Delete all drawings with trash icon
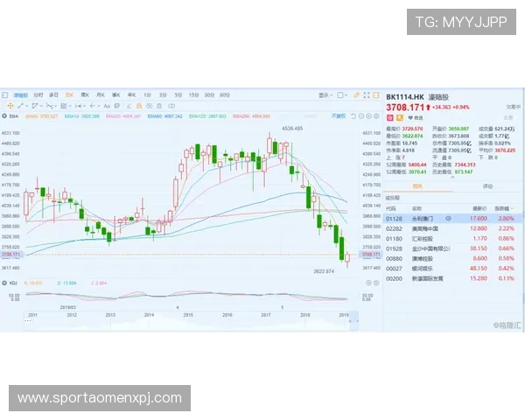 (x=159, y=106)
